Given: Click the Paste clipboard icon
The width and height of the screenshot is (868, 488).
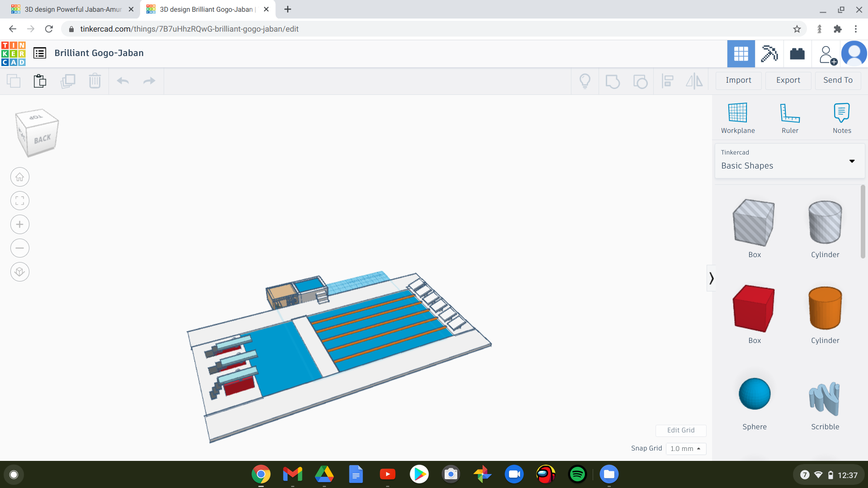Looking at the screenshot, I should 40,81.
